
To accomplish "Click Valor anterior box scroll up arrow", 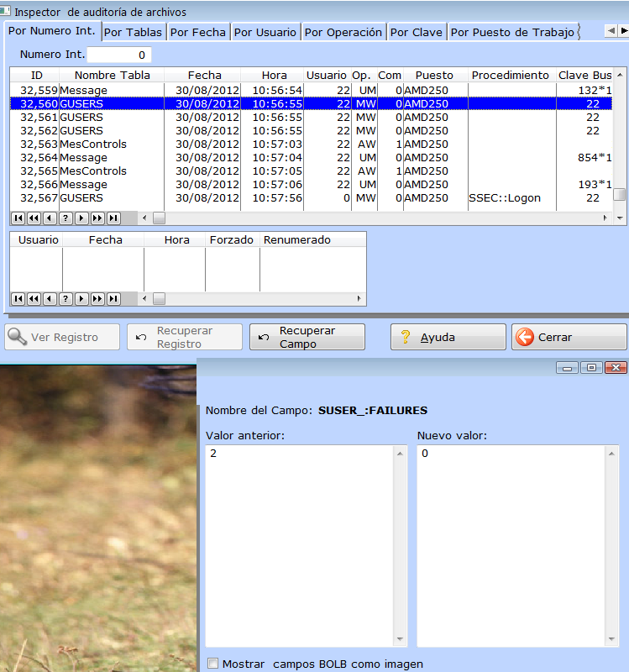I will (x=400, y=454).
